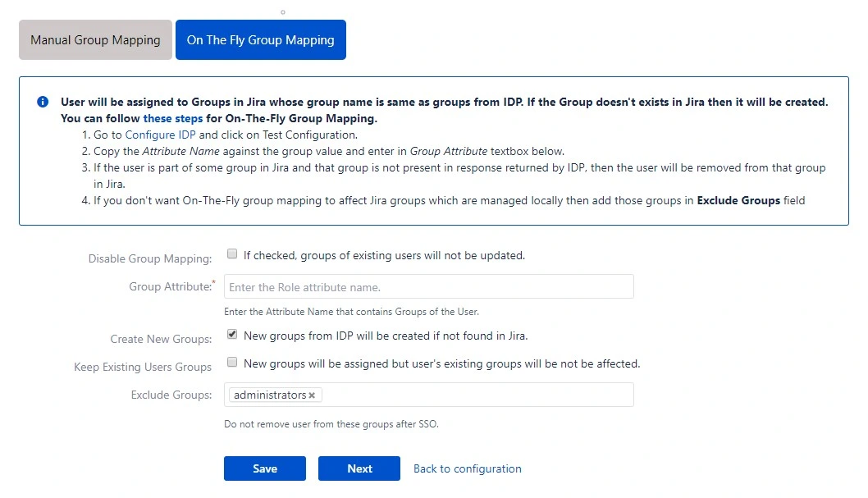868x498 pixels.
Task: Click 'Exclude Groups:' field label
Action: click(x=171, y=395)
